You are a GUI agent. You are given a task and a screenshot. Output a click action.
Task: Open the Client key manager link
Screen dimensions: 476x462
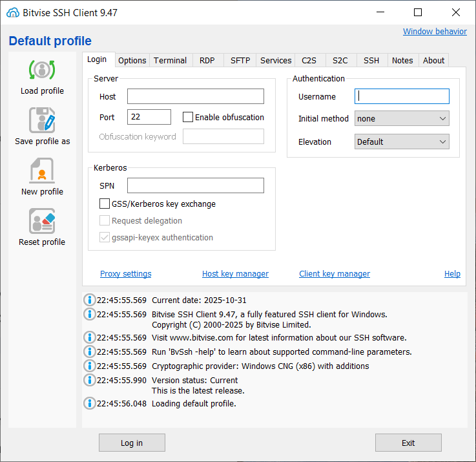pos(335,274)
